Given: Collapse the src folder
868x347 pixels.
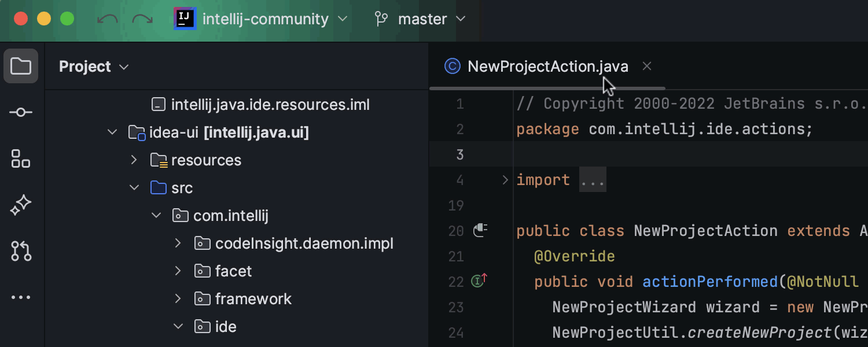Looking at the screenshot, I should [134, 188].
